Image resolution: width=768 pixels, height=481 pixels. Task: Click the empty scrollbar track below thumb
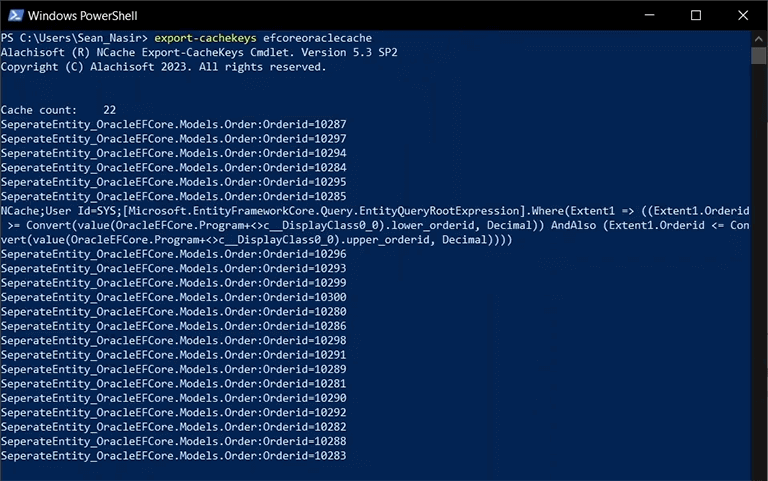click(758, 269)
